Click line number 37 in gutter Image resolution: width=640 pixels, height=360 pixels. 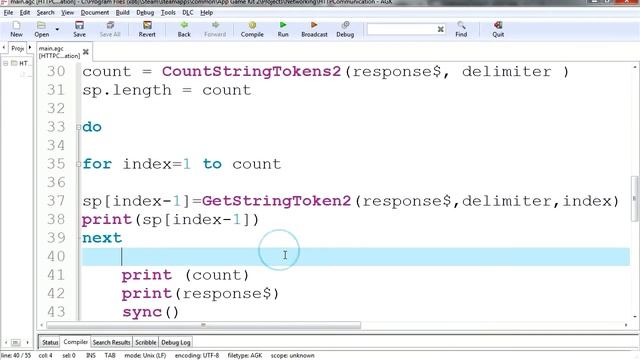click(x=56, y=201)
